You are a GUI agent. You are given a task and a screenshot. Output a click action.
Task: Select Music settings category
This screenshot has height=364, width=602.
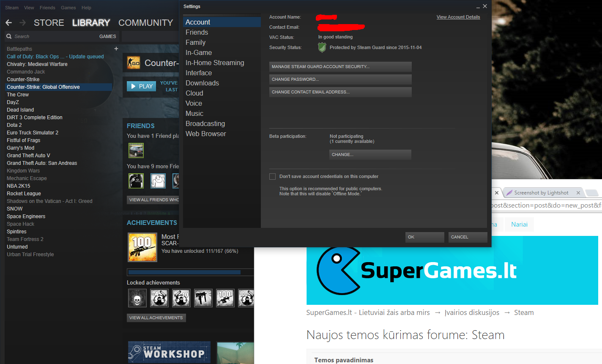222,113
